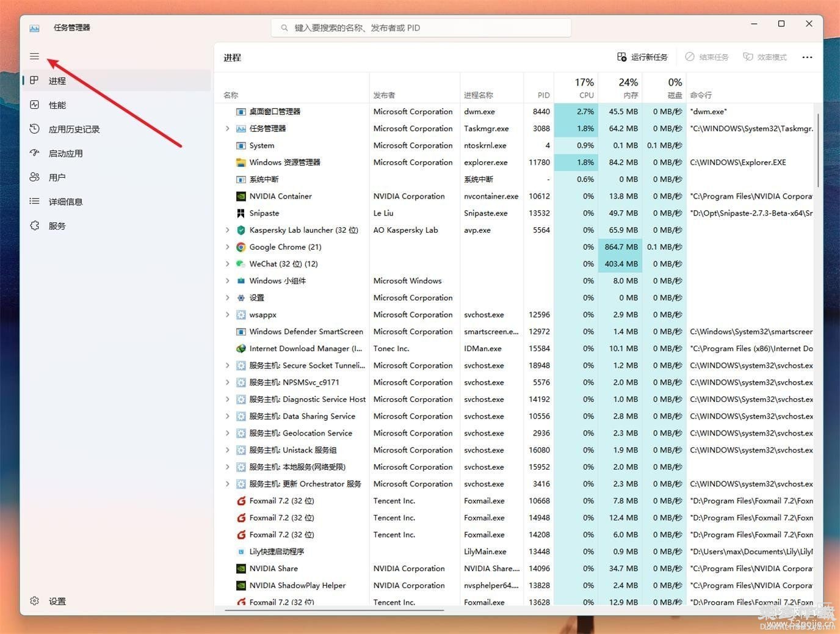Expand Kaspersky Lab launcher process group
The width and height of the screenshot is (840, 634).
pos(227,230)
